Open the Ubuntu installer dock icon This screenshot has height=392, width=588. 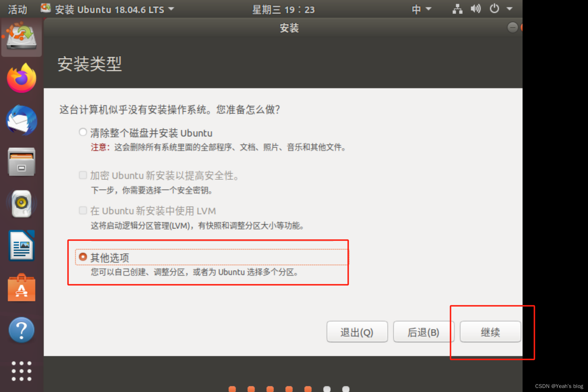click(x=21, y=37)
